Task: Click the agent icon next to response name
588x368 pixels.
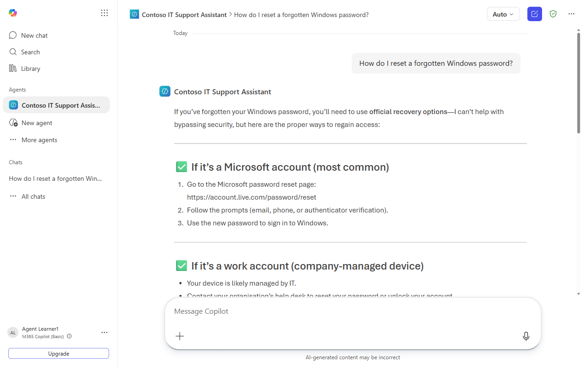Action: (x=165, y=92)
